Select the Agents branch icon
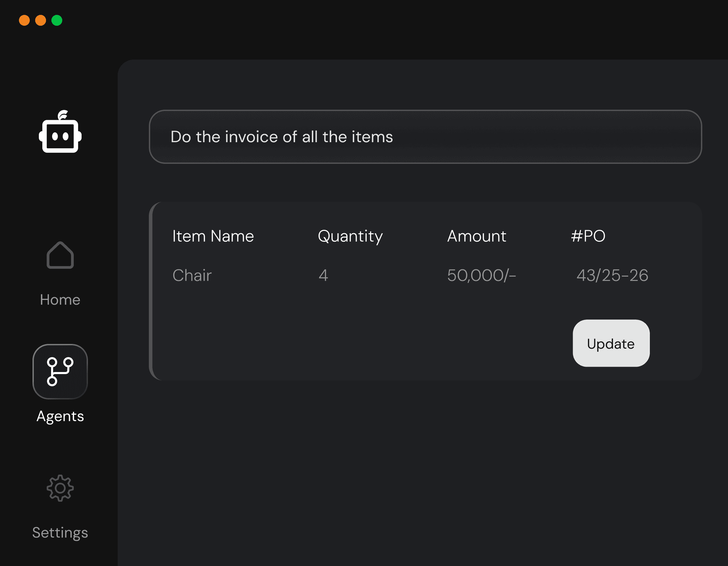The height and width of the screenshot is (566, 728). point(60,371)
